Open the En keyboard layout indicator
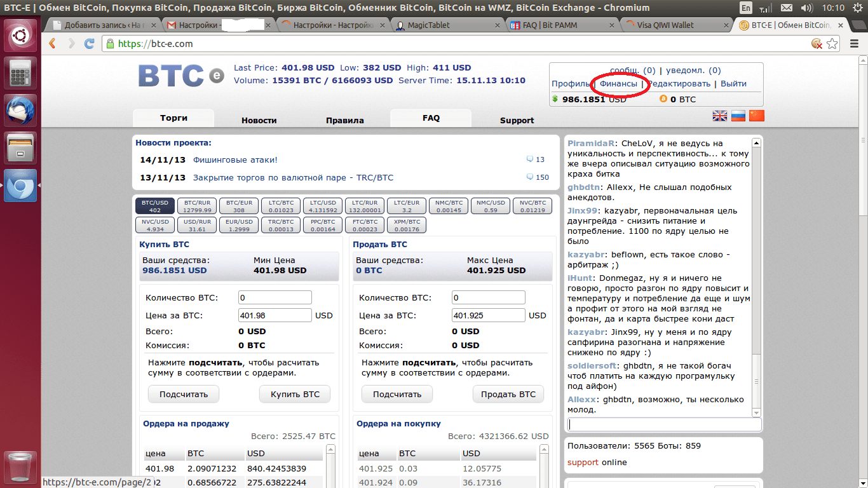The width and height of the screenshot is (868, 488). click(x=746, y=8)
